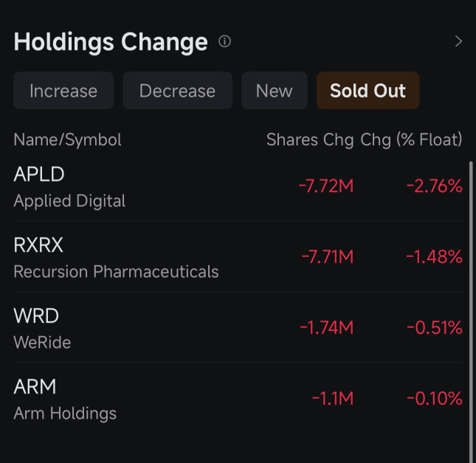Image resolution: width=476 pixels, height=463 pixels.
Task: Click the info icon beside Holdings Change
Action: click(224, 41)
